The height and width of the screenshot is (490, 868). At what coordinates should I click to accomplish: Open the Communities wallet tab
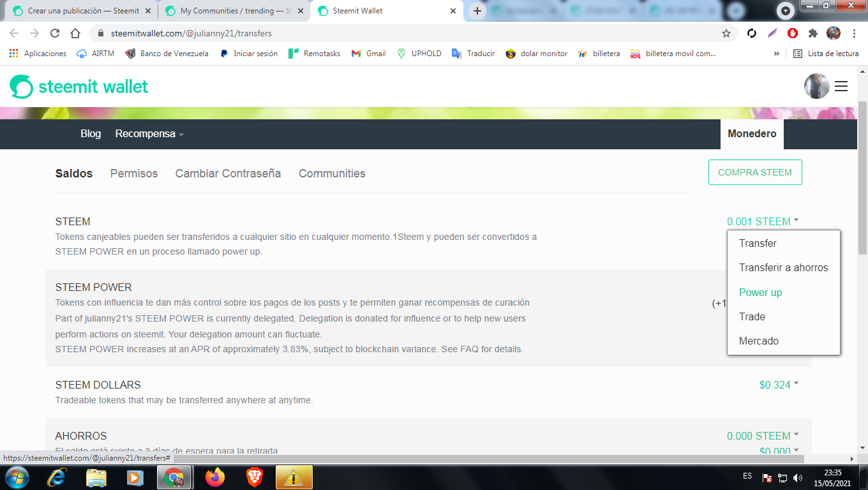[332, 174]
